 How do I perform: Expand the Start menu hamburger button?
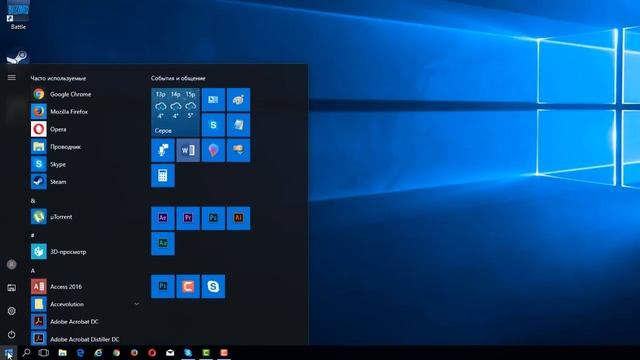[11, 78]
